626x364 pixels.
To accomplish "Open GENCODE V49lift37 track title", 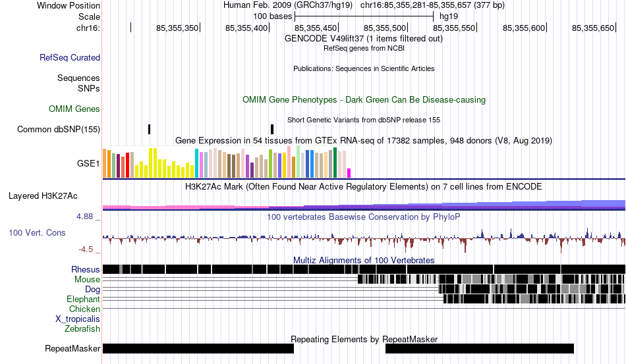I will click(x=364, y=39).
